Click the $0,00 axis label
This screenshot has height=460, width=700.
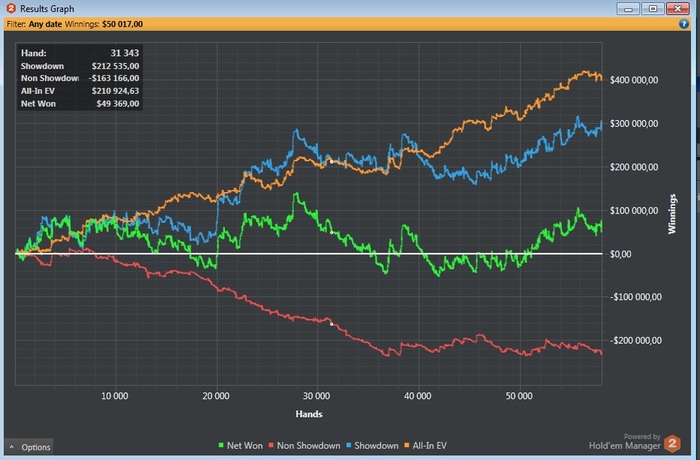pos(621,254)
